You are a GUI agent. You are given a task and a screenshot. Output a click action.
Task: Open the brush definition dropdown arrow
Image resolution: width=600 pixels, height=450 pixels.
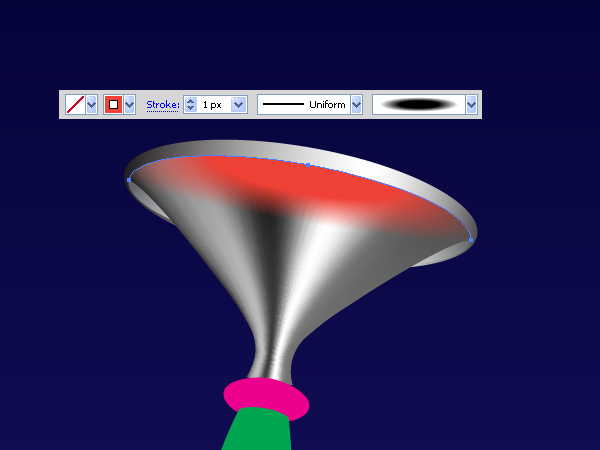pos(471,104)
